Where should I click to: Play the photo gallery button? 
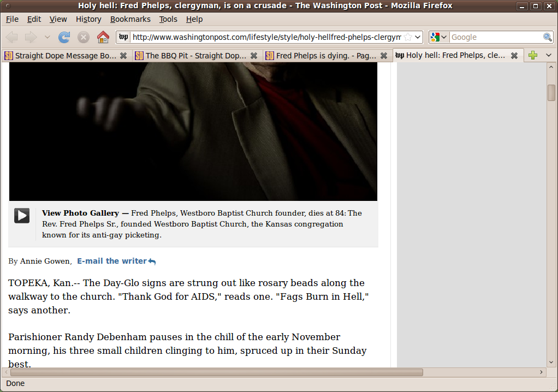[x=22, y=216]
